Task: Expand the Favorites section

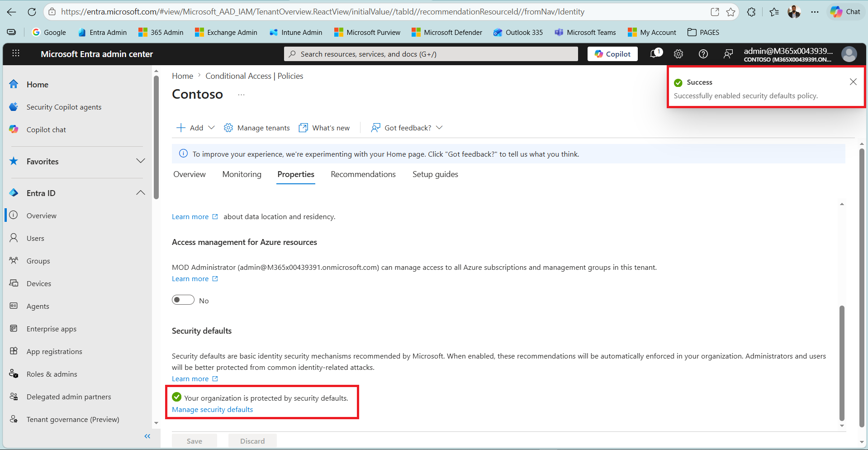Action: [x=141, y=161]
